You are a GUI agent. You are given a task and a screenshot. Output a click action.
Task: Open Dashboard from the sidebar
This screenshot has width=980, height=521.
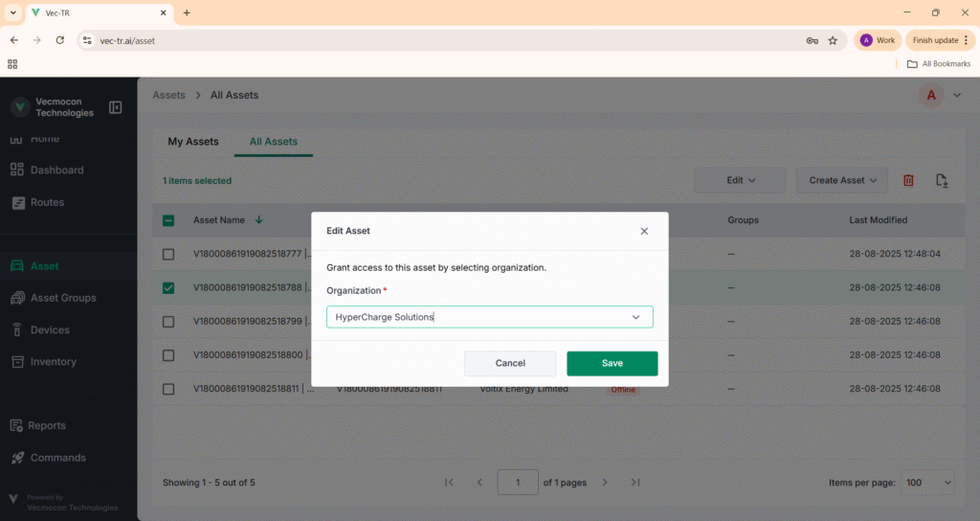[x=56, y=170]
